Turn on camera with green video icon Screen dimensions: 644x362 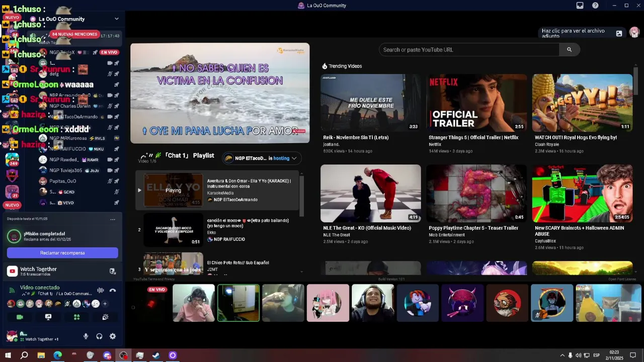click(x=20, y=317)
